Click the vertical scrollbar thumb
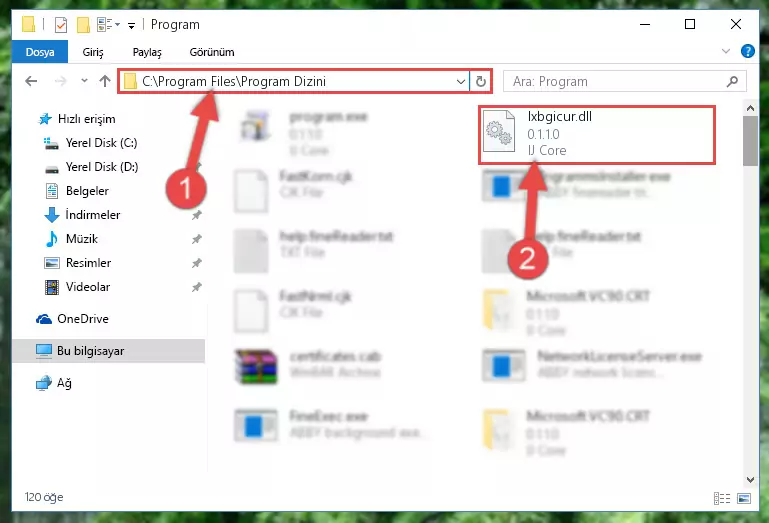The width and height of the screenshot is (769, 523). [x=750, y=141]
